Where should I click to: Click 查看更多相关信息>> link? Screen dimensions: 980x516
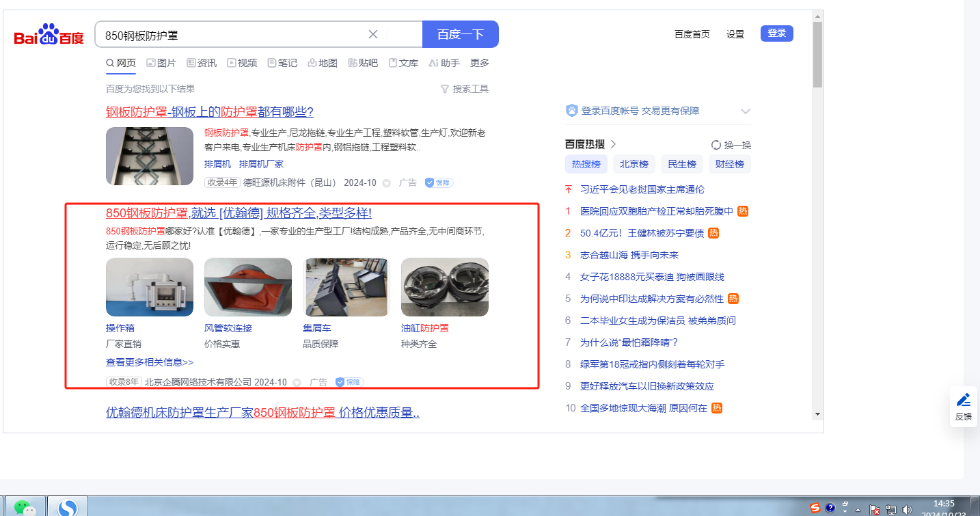coord(150,362)
